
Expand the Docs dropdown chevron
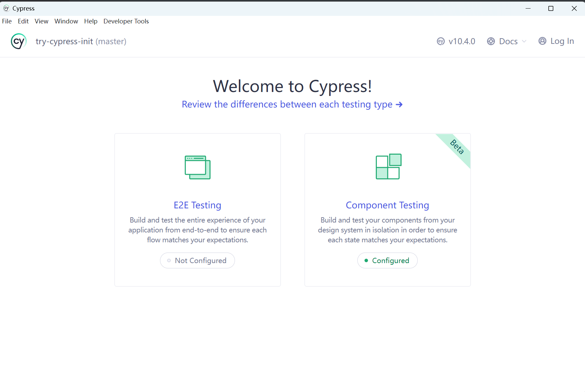click(x=524, y=41)
